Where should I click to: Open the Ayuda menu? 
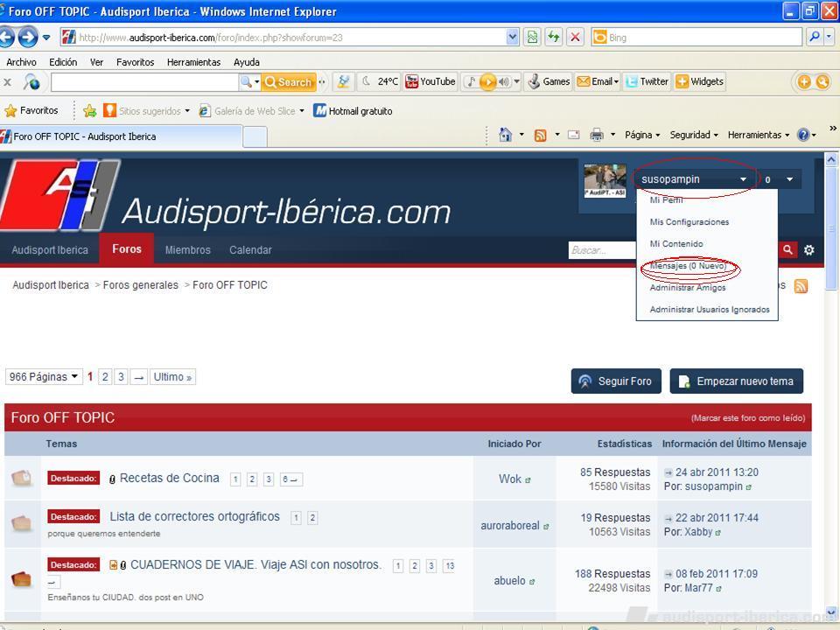point(247,62)
